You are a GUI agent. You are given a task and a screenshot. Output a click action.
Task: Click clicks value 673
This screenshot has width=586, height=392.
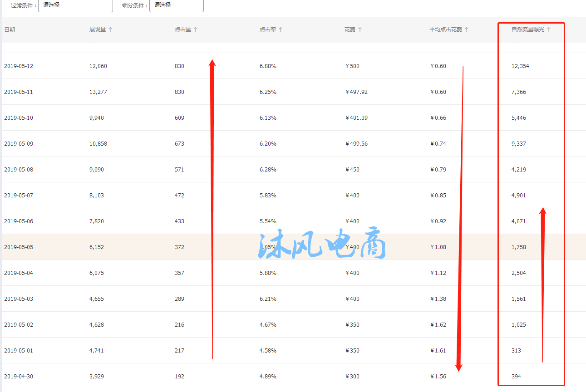tap(180, 144)
